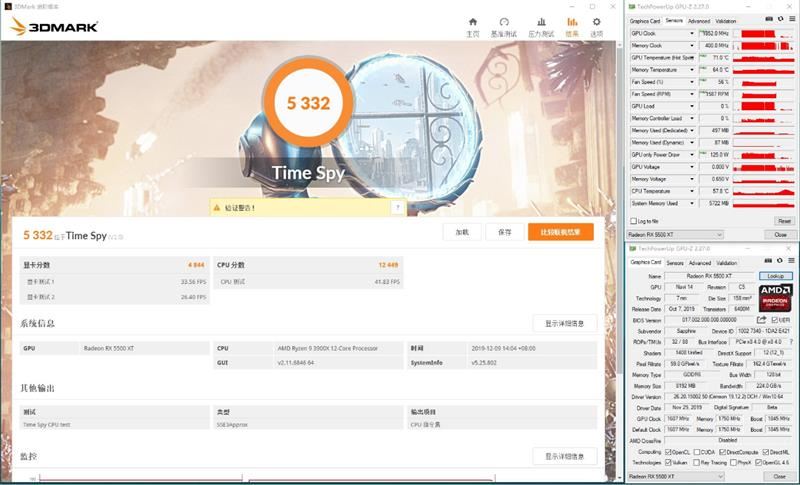
Task: Open GPU selector dropdown in Graphics Card window
Action: pos(676,476)
